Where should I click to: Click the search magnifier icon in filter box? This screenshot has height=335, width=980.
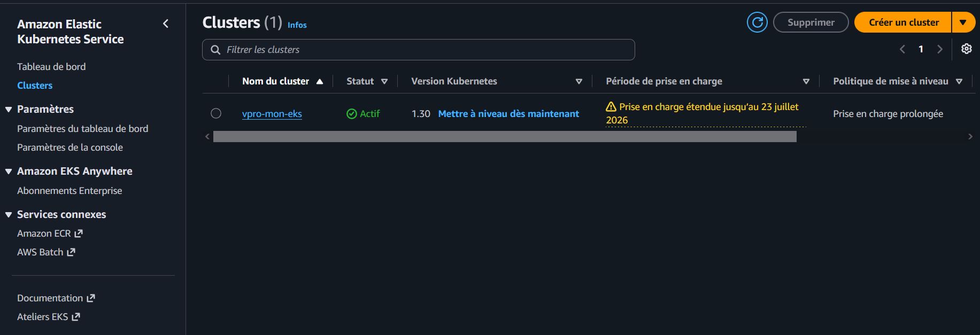(215, 50)
